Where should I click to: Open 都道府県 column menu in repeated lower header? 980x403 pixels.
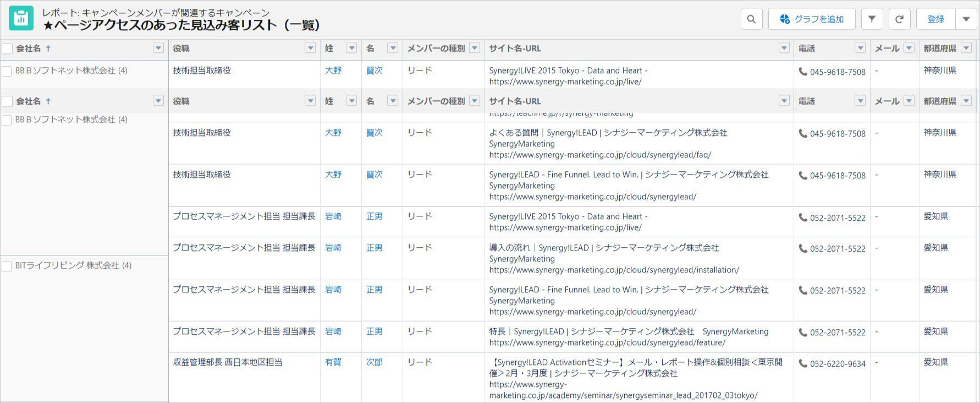(966, 101)
